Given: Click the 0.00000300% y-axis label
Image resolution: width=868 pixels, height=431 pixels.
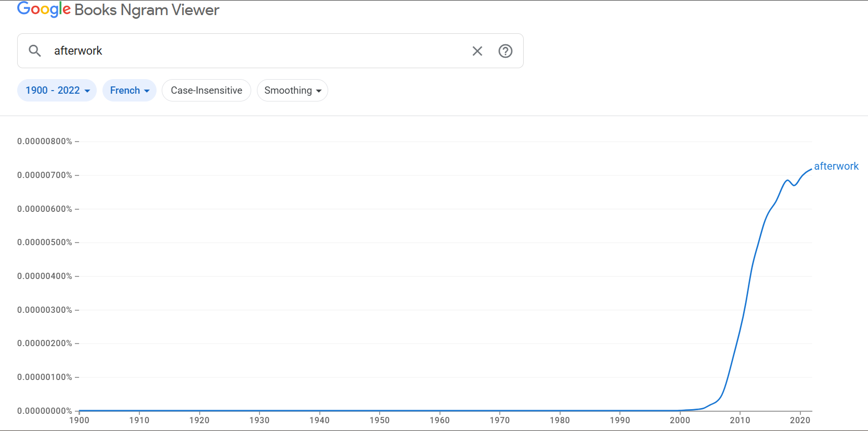Looking at the screenshot, I should (x=45, y=310).
